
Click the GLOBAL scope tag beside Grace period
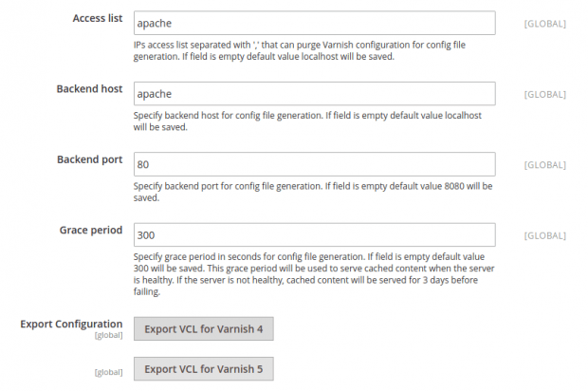pos(545,234)
